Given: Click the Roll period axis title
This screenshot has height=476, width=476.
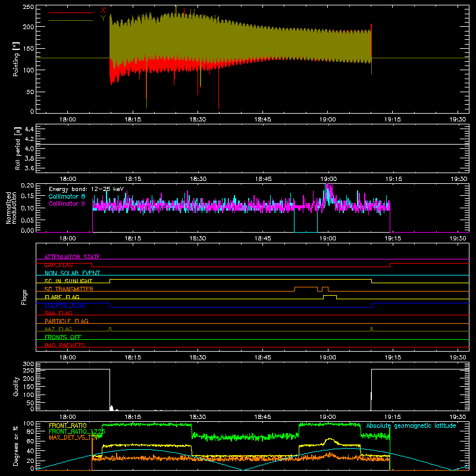Looking at the screenshot, I should pyautogui.click(x=18, y=148).
